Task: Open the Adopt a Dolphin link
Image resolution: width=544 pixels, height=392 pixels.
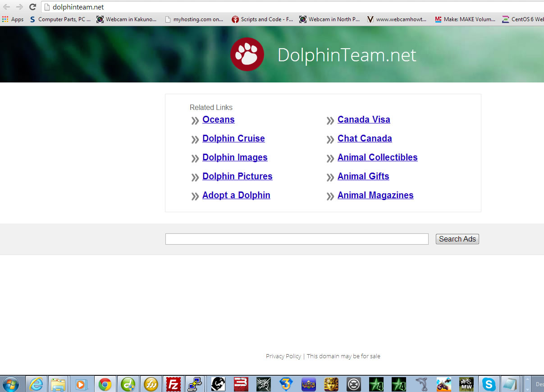Action: click(x=236, y=195)
